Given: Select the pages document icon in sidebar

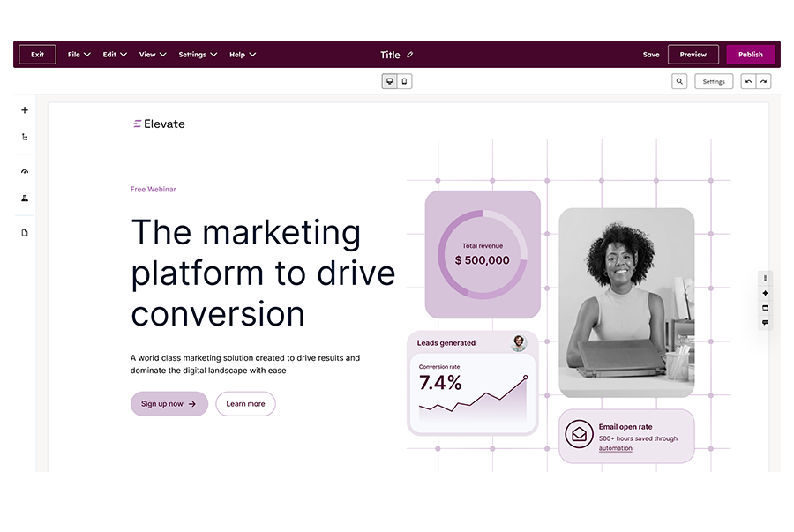Looking at the screenshot, I should pyautogui.click(x=24, y=232).
